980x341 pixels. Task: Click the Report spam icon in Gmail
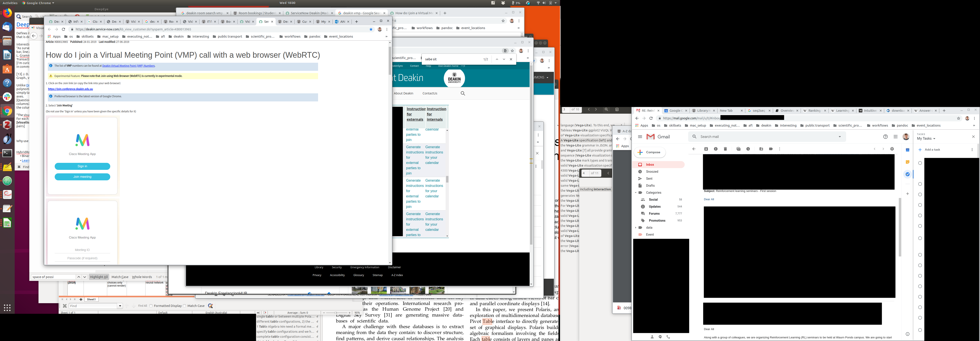[x=716, y=149]
